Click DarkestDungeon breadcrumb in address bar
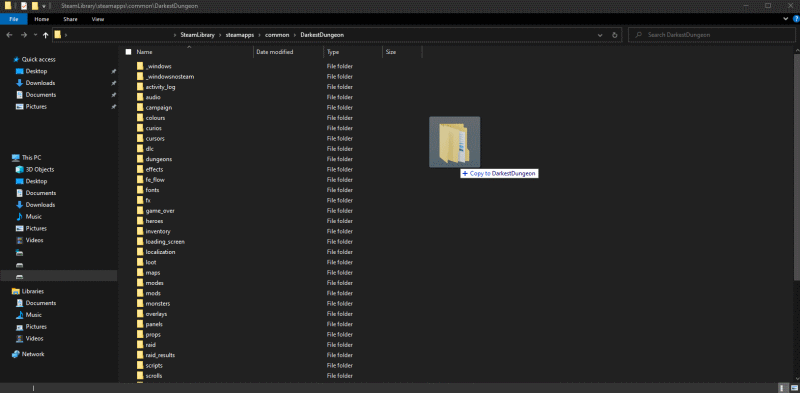 [321, 35]
